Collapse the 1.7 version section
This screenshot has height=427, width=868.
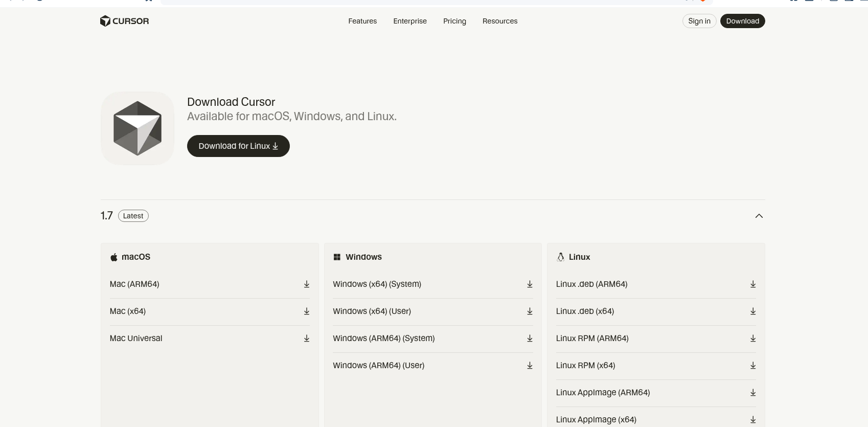[759, 216]
